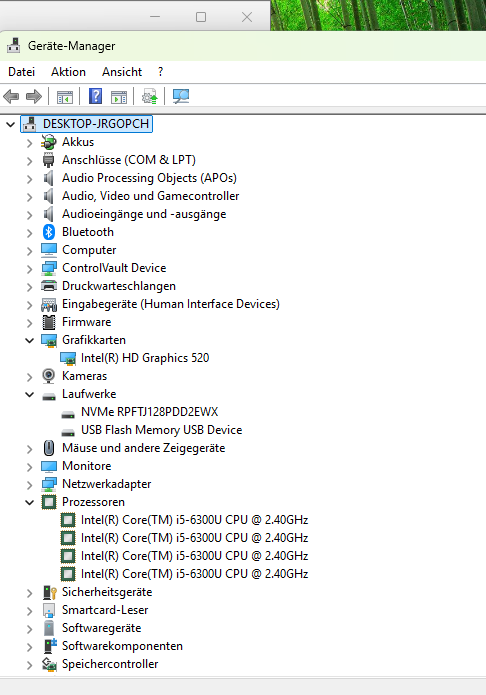Expand the Akkus category
This screenshot has height=695, width=486.
(x=29, y=143)
